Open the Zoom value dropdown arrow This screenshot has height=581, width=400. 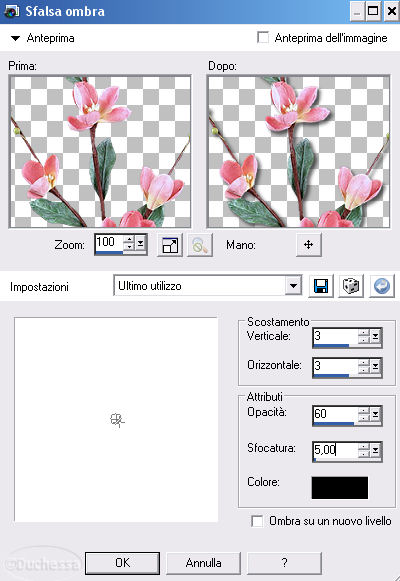pyautogui.click(x=141, y=243)
